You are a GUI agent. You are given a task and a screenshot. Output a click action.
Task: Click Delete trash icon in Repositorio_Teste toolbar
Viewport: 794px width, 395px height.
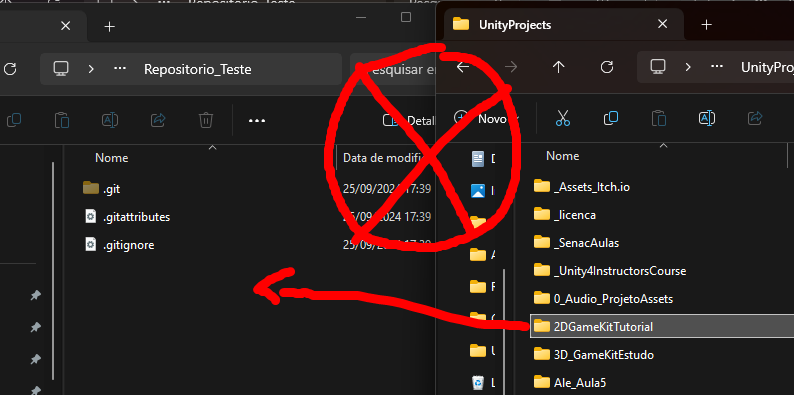pyautogui.click(x=206, y=120)
